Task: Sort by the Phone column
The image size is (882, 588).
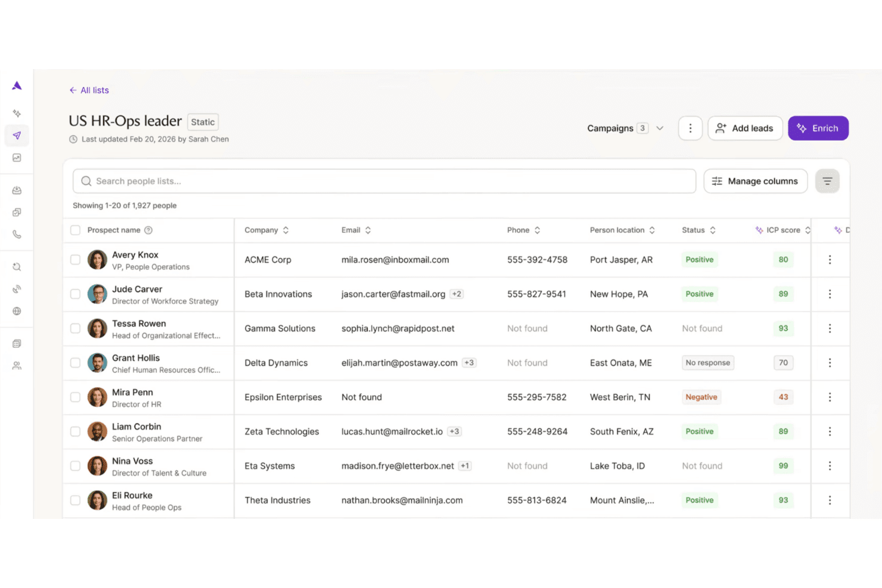Action: point(524,231)
